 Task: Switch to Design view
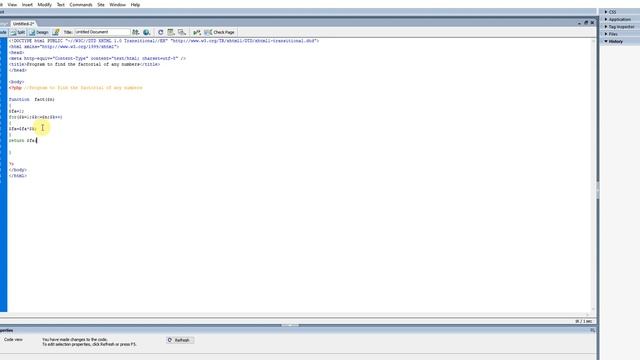point(39,32)
